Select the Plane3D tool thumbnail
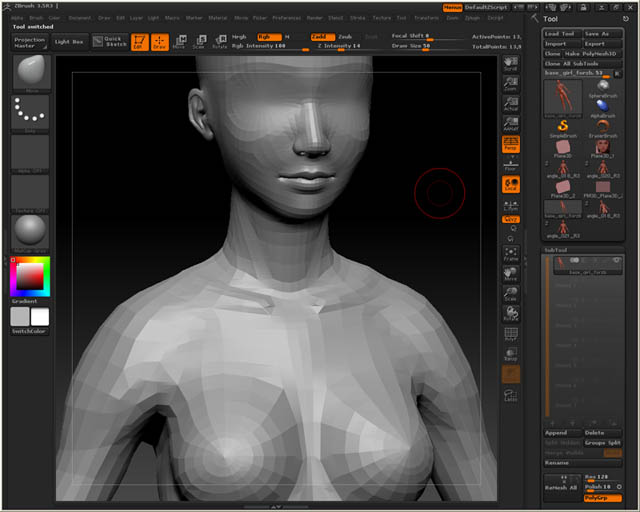Viewport: 640px width, 512px height. point(563,148)
